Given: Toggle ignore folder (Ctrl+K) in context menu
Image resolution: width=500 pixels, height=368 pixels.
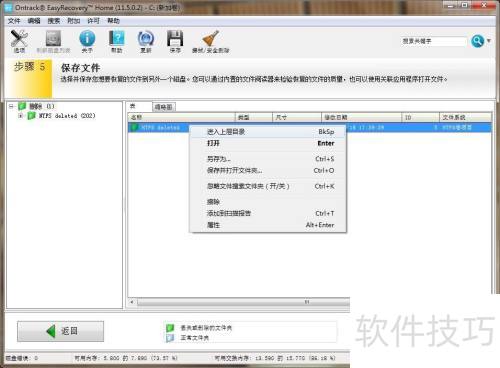Looking at the screenshot, I should 268,186.
